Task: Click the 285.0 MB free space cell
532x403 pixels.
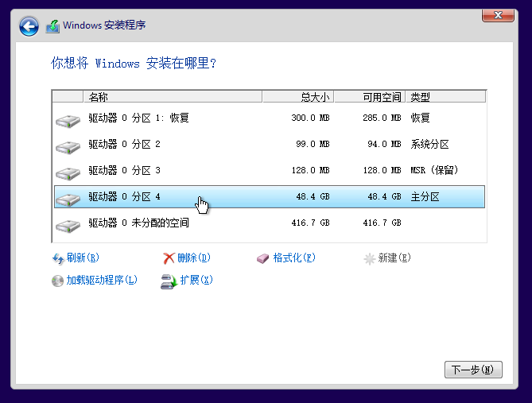Action: point(382,118)
